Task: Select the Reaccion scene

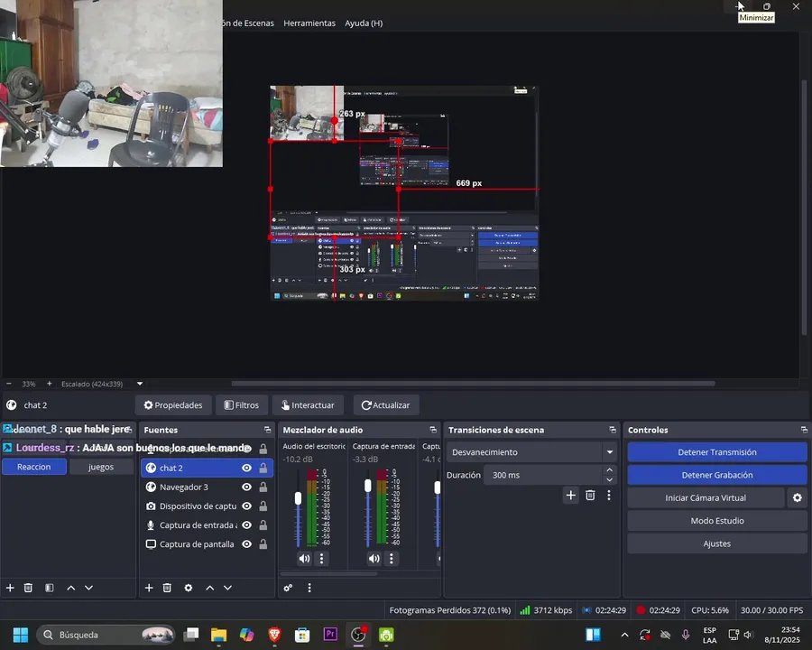Action: click(34, 467)
